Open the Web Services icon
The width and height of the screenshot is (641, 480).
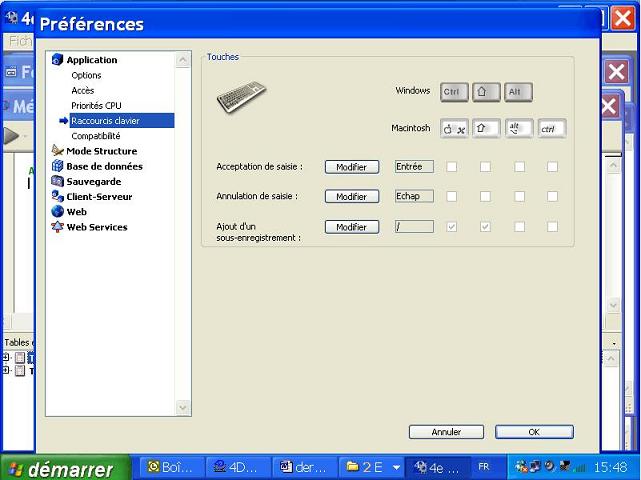pos(58,227)
